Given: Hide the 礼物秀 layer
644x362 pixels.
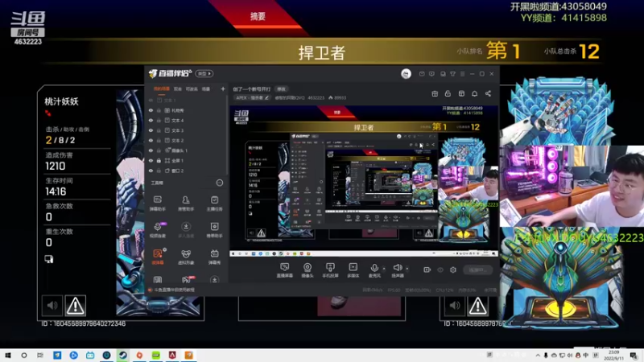Looking at the screenshot, I should (x=151, y=110).
